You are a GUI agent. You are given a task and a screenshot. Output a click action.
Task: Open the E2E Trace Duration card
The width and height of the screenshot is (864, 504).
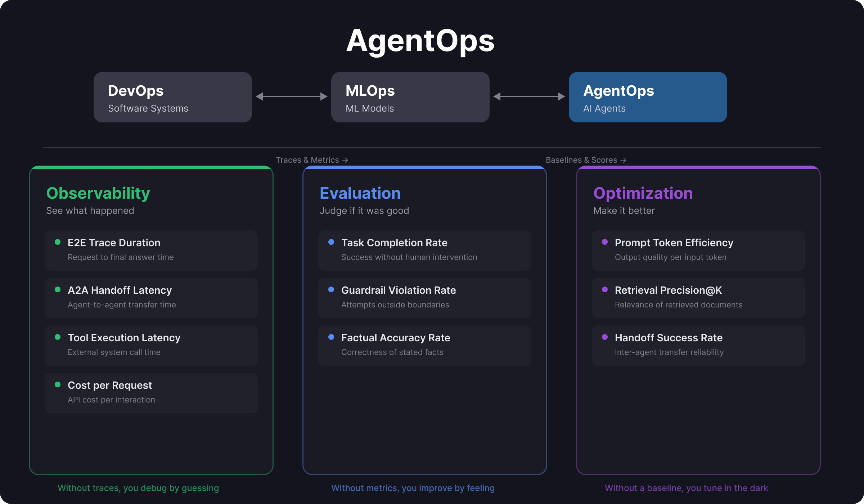tap(151, 251)
